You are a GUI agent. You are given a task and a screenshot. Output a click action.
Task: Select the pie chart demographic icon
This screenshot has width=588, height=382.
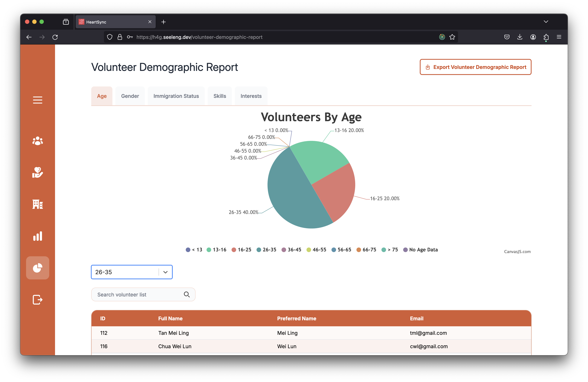coord(37,268)
